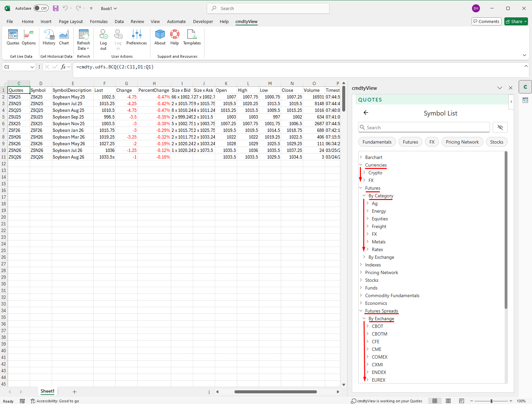532x404 pixels.
Task: Expand the Crypto tree node
Action: pyautogui.click(x=364, y=172)
